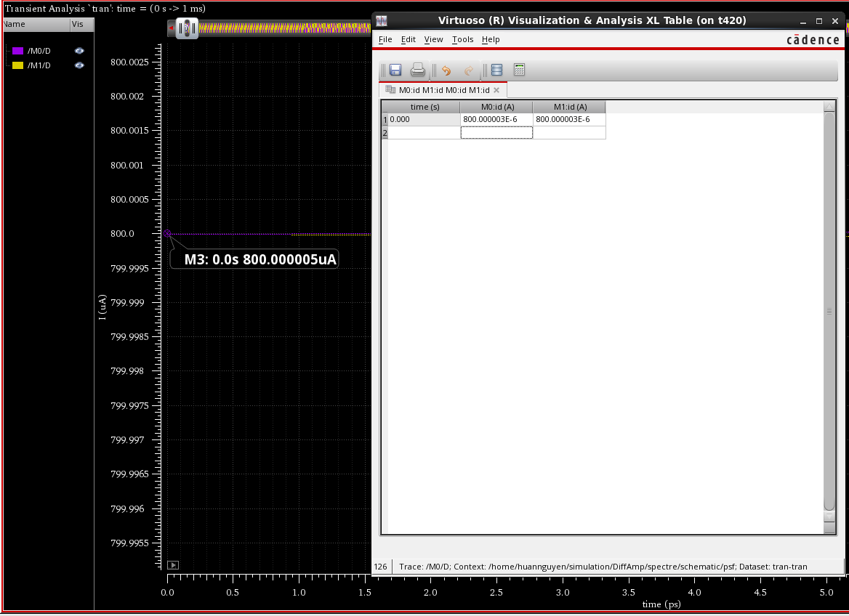The height and width of the screenshot is (616, 849).
Task: Click the right-edge splitter grip
Action: coord(829,311)
